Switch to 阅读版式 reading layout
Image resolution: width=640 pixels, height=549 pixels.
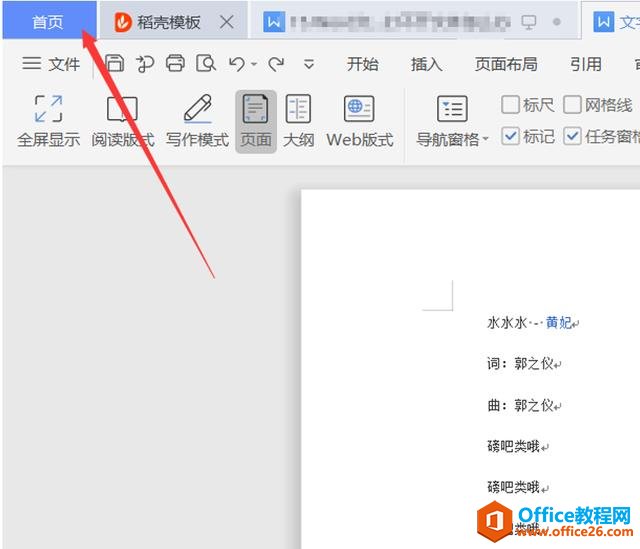click(122, 121)
